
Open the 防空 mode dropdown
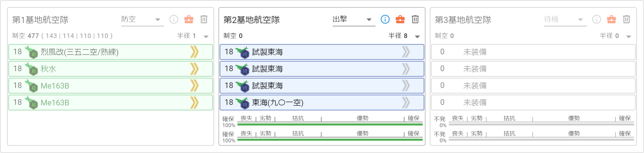(142, 19)
